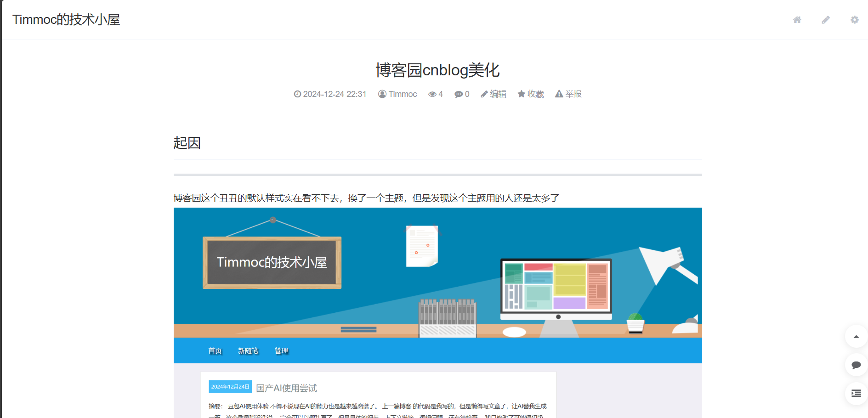Open the settings gear icon in header
Image resolution: width=868 pixels, height=418 pixels.
click(x=855, y=20)
